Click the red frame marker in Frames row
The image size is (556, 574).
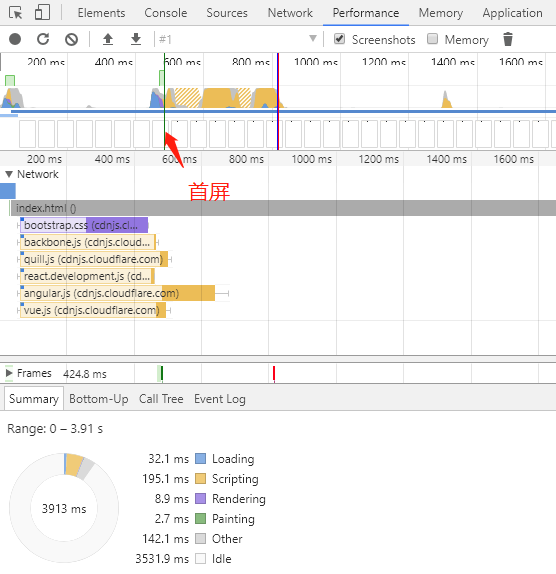pyautogui.click(x=274, y=373)
